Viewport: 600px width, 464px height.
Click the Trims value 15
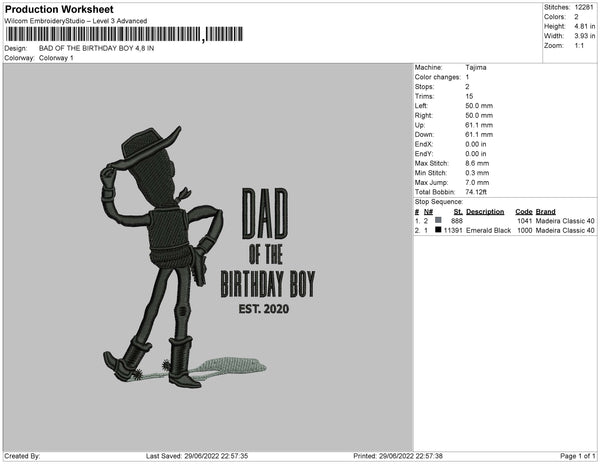click(x=469, y=96)
